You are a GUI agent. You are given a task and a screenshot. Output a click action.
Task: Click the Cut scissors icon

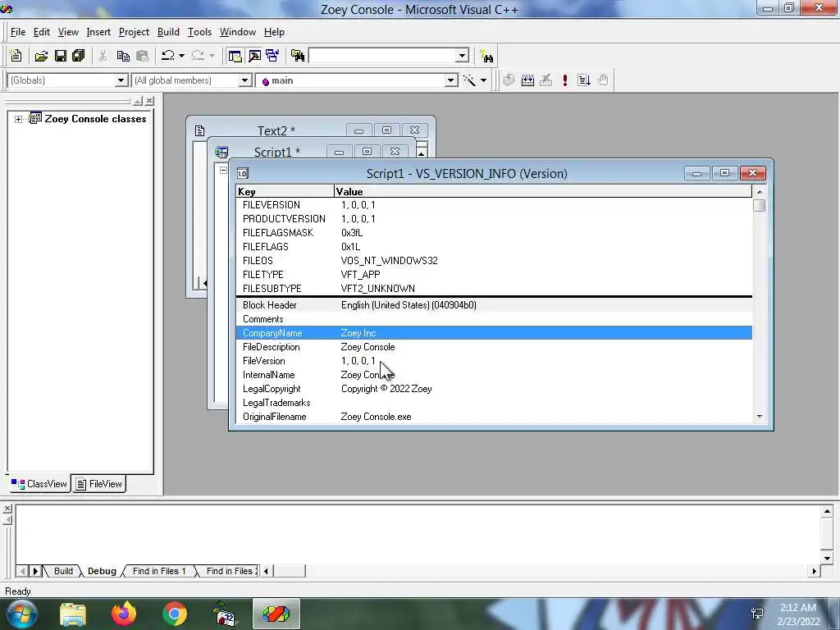point(103,55)
